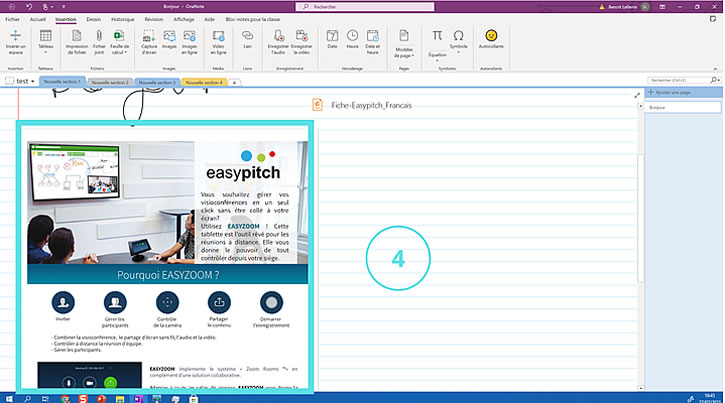Open the Historique ribbon tab
The width and height of the screenshot is (725, 403).
click(123, 19)
